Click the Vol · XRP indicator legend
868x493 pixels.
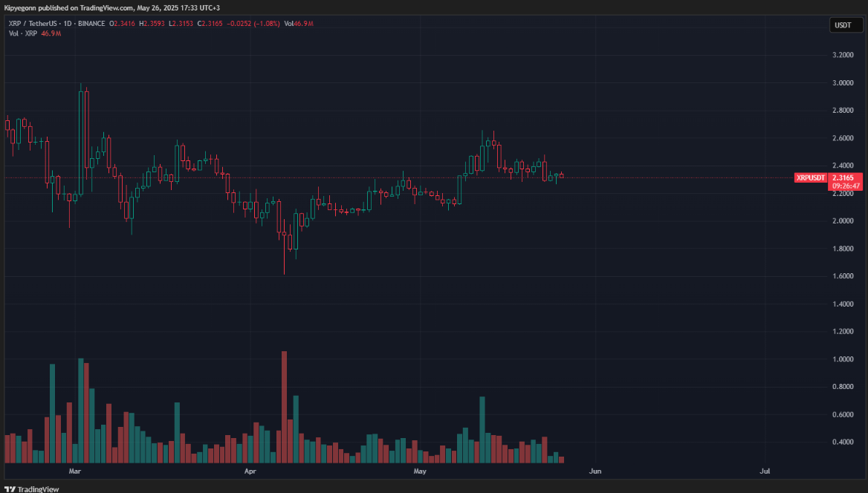(23, 33)
